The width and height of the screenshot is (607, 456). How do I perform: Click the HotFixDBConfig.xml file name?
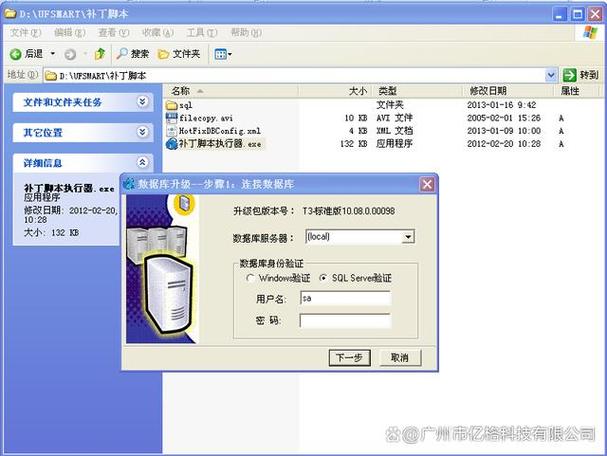pyautogui.click(x=219, y=131)
